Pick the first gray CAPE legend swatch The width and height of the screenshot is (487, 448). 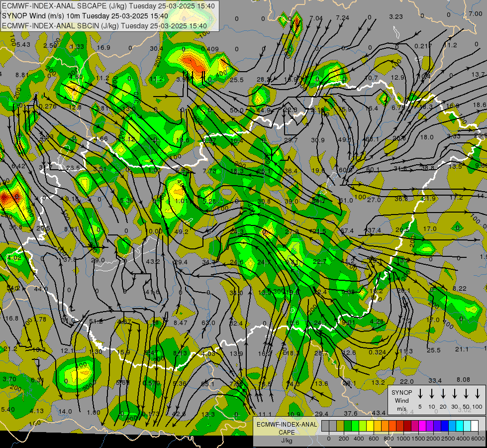325,426
